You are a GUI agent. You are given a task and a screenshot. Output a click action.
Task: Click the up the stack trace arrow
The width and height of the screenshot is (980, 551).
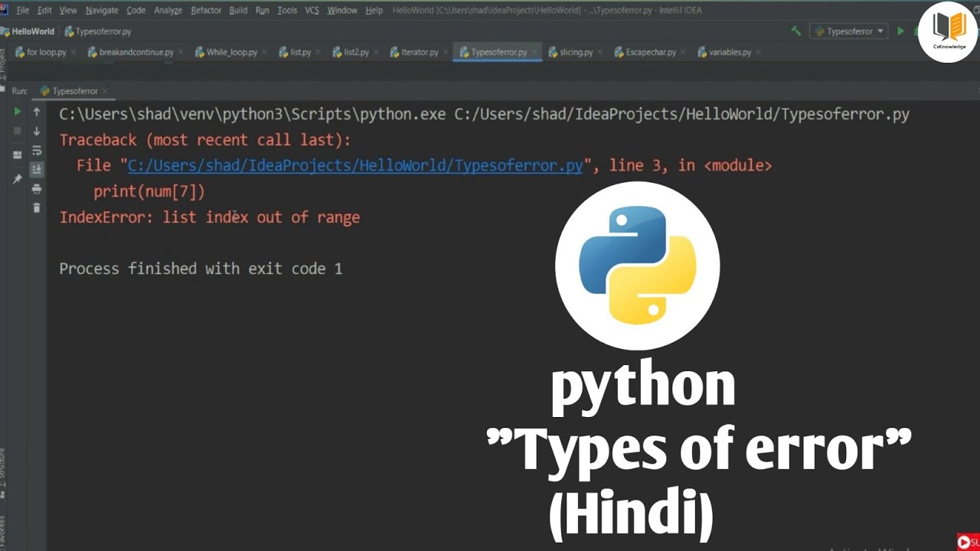36,112
